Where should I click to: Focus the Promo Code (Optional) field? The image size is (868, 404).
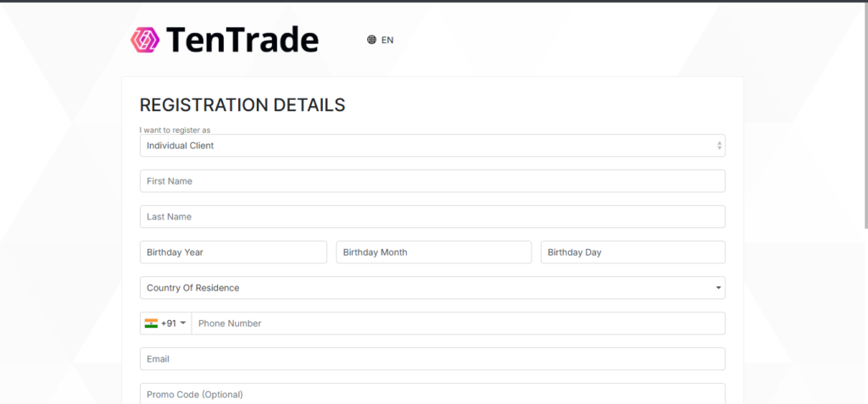[432, 394]
